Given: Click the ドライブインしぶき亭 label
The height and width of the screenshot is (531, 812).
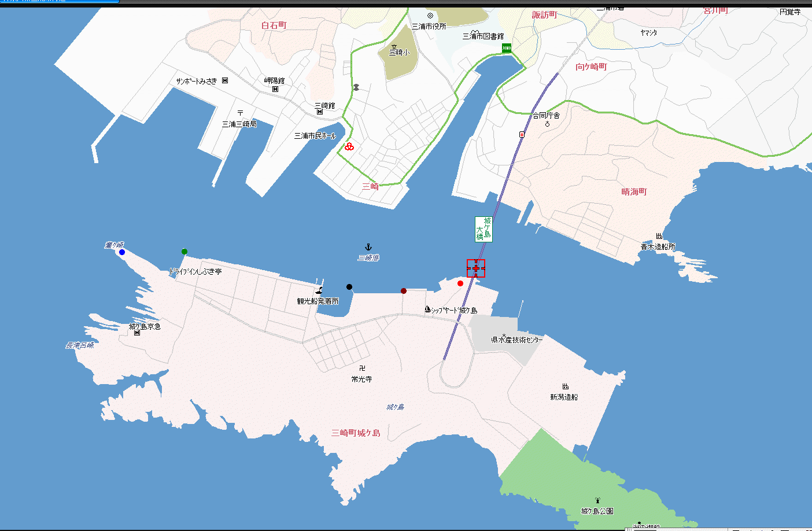Looking at the screenshot, I should (x=195, y=271).
